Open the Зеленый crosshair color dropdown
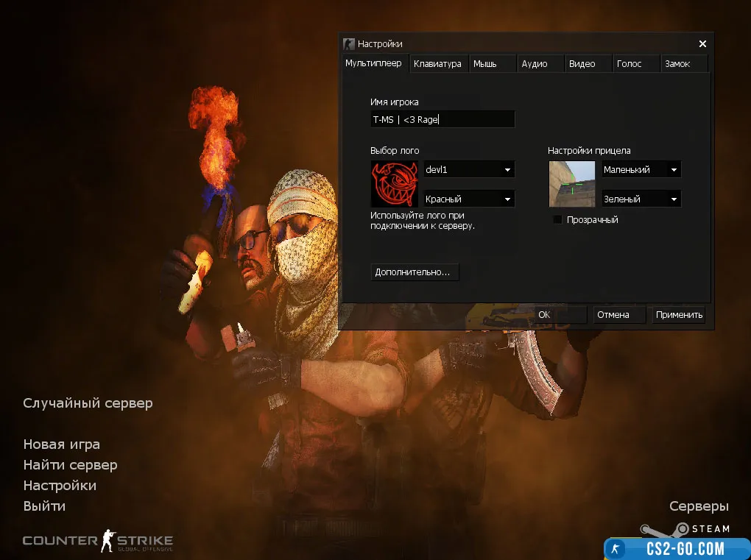Screen dimensions: 751x560 (x=641, y=199)
